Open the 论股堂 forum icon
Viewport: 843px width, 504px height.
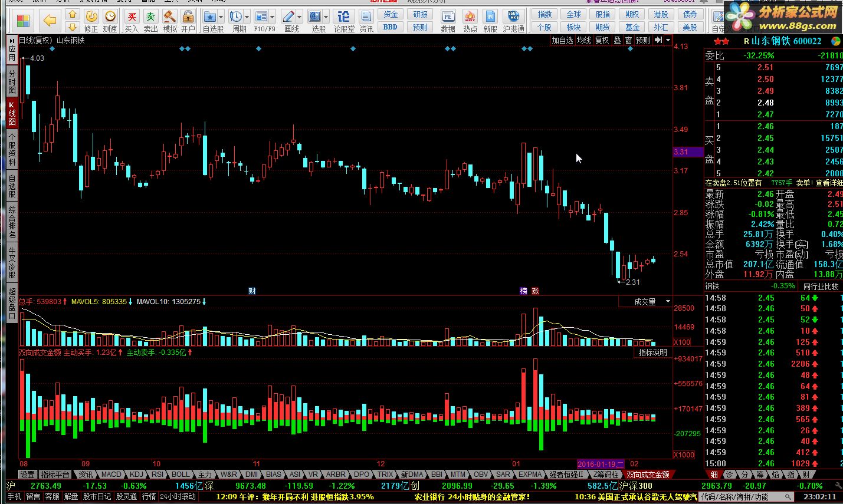(x=344, y=16)
